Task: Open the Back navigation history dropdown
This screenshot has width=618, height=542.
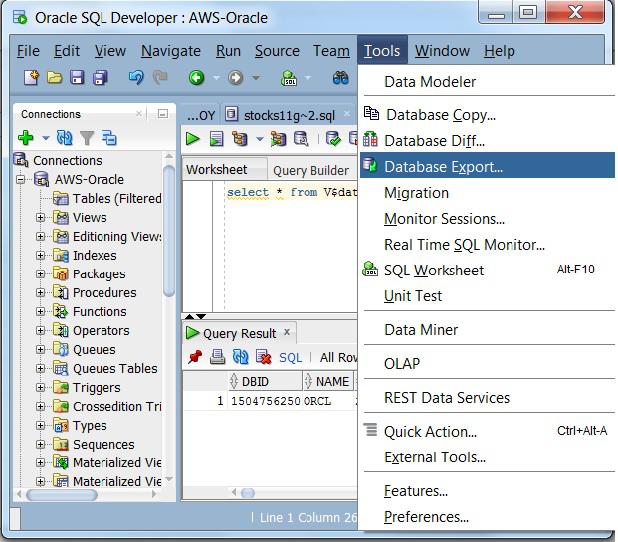Action: [216, 78]
